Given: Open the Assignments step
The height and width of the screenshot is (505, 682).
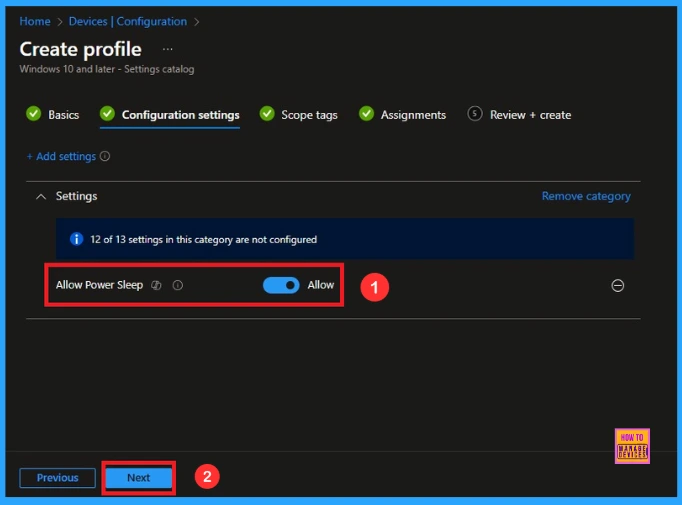Looking at the screenshot, I should 402,115.
